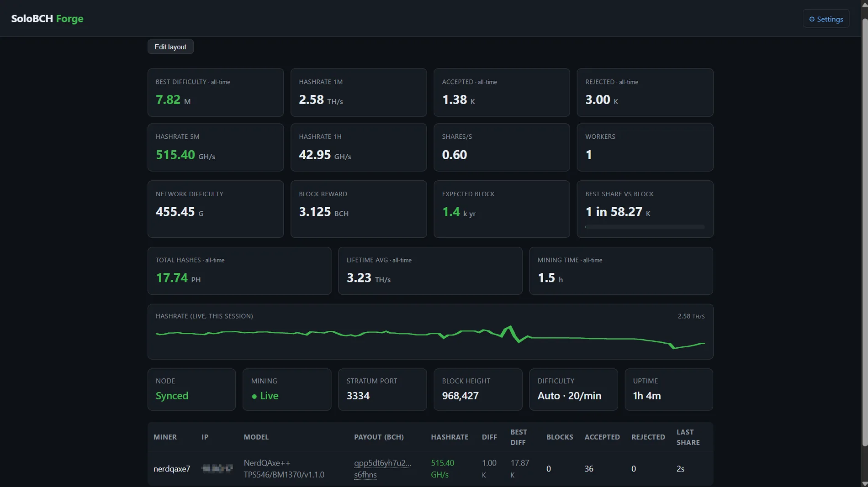Click the green Live mining indicator

pos(265,396)
